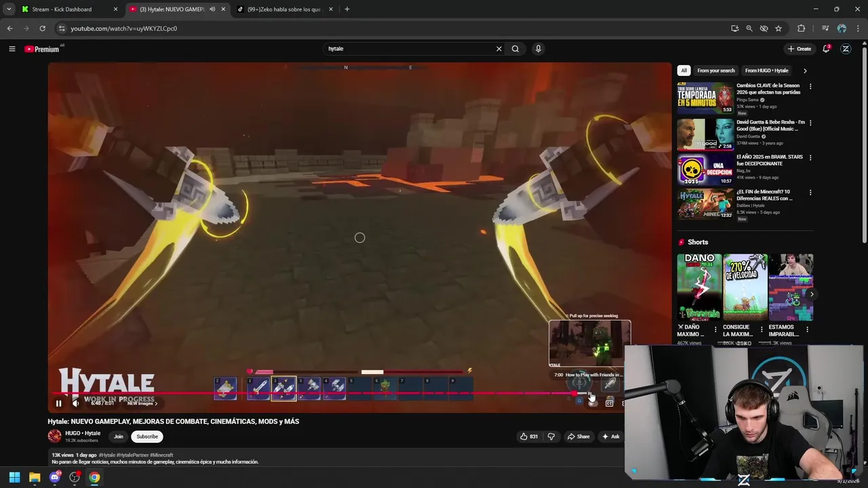
Task: Like the video showing 831 likes
Action: pos(529,436)
